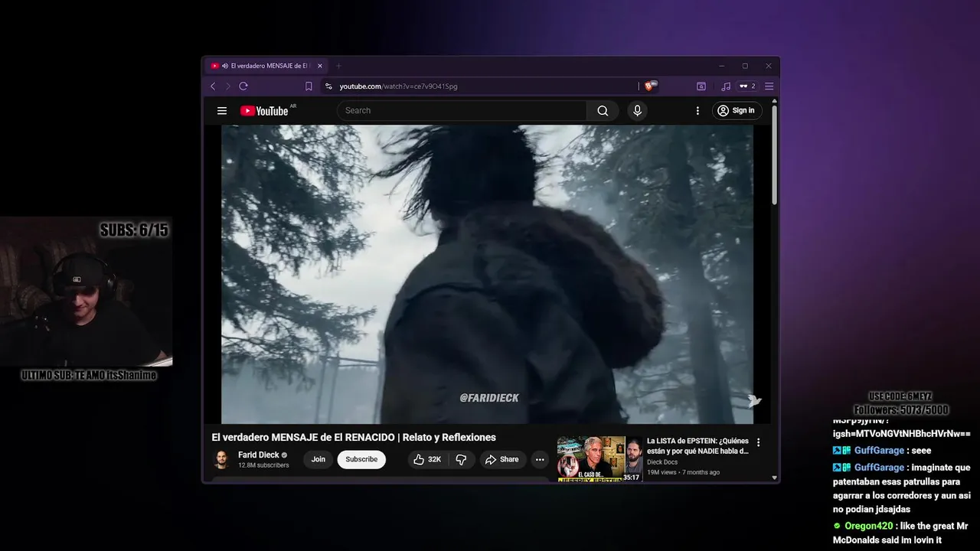Click the 12.8M subscribers text
Viewport: 980px width, 551px height.
263,465
